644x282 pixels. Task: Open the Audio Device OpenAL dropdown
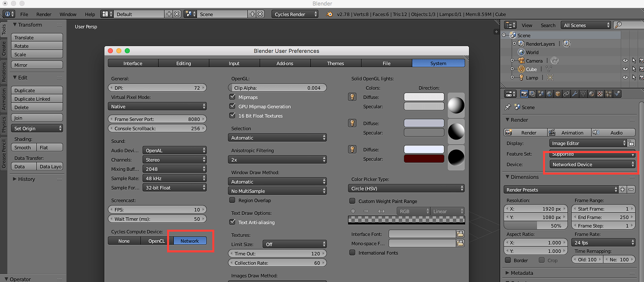tap(175, 150)
